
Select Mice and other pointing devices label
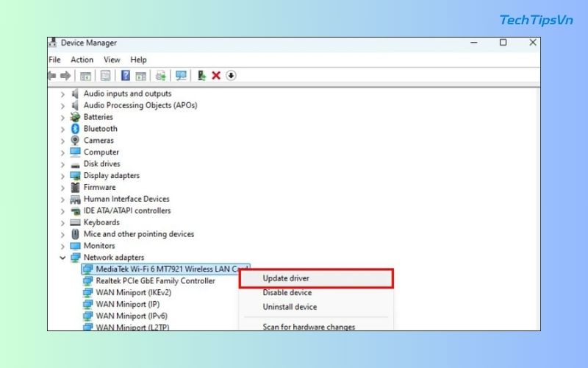coord(139,234)
